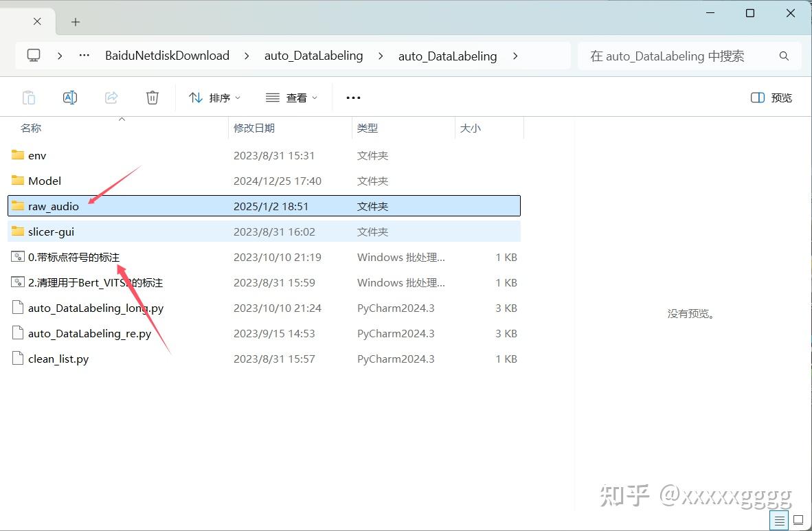Switch to details view in the status bar
This screenshot has height=531, width=812.
pyautogui.click(x=779, y=520)
